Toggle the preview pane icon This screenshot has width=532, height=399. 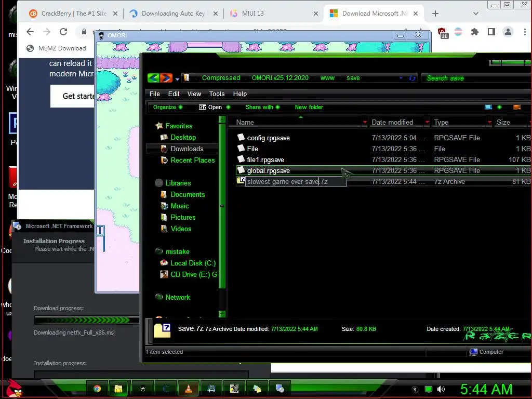coord(517,107)
